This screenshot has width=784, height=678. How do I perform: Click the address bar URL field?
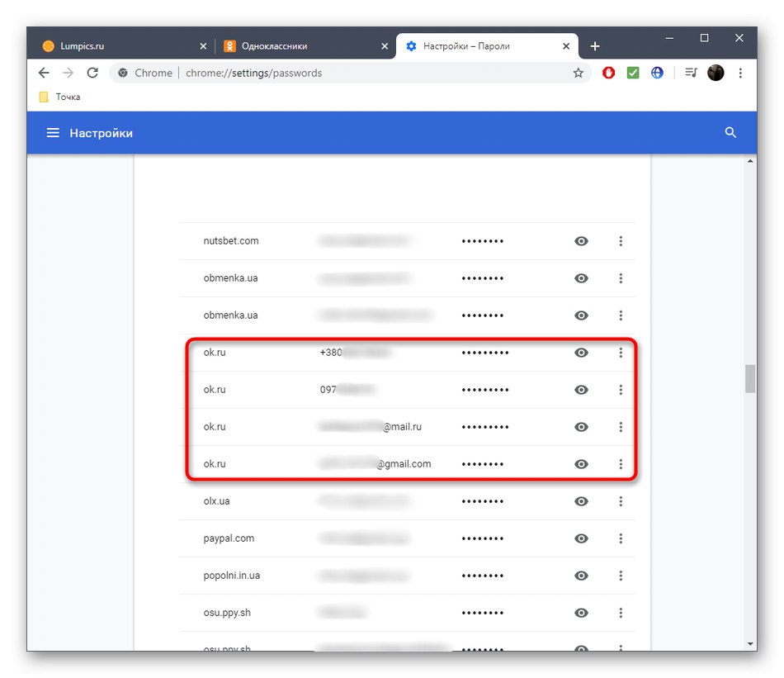(350, 73)
